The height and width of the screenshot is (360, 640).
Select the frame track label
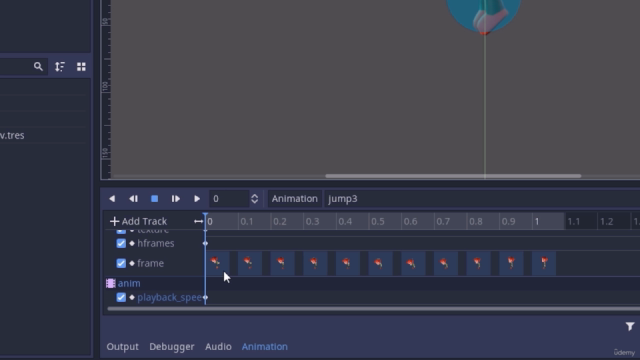(x=150, y=263)
